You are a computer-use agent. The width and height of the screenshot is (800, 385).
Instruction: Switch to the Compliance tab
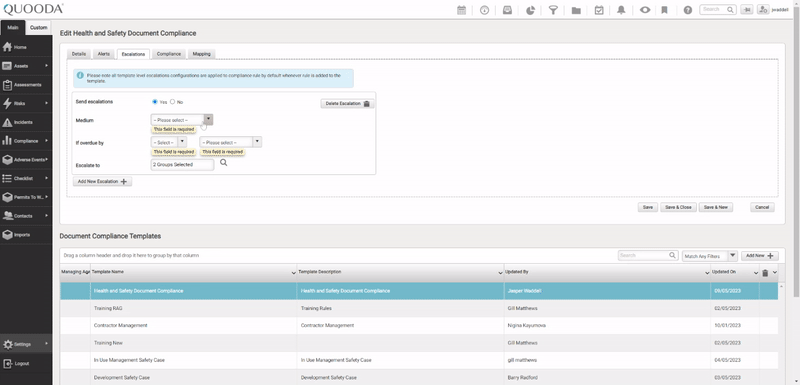point(168,54)
